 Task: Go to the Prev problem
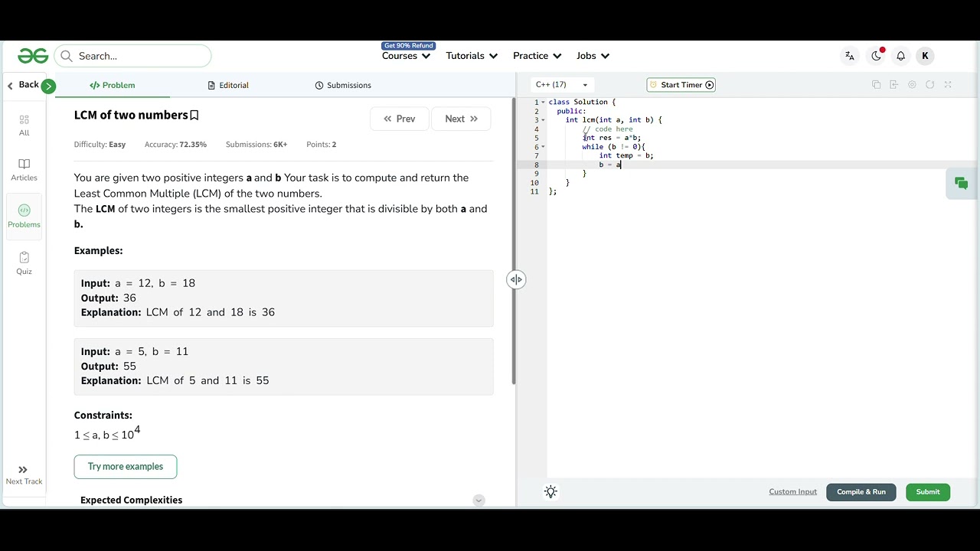coord(400,119)
